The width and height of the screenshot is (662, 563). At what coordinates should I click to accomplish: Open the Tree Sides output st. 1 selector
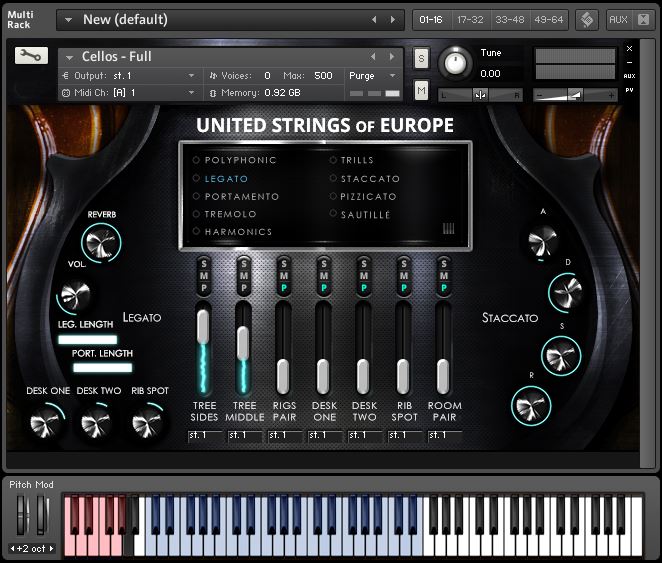[205, 436]
